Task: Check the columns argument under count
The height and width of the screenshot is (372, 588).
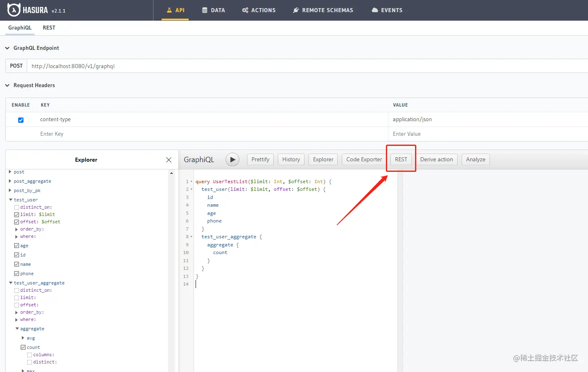Action: point(30,355)
